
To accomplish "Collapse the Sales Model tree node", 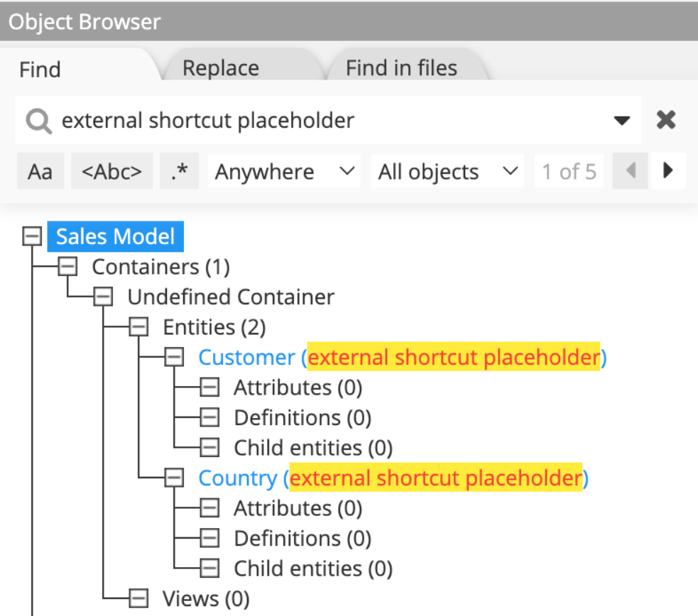I will 31,236.
